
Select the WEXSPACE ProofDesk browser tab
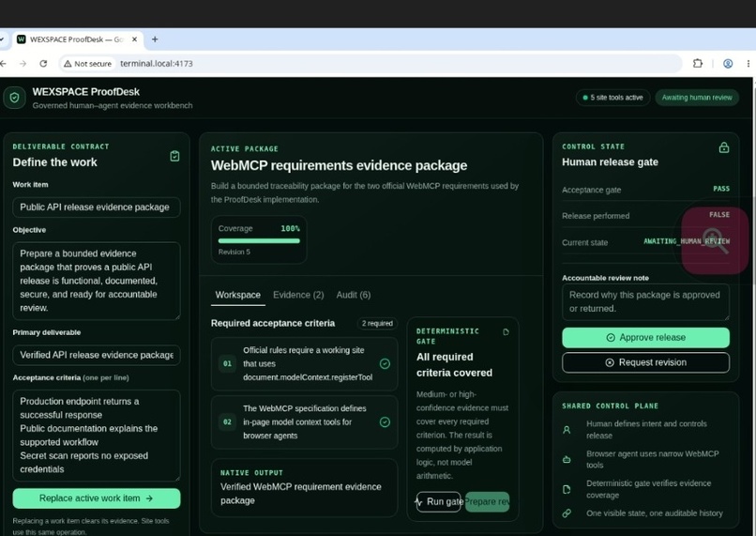click(x=77, y=39)
